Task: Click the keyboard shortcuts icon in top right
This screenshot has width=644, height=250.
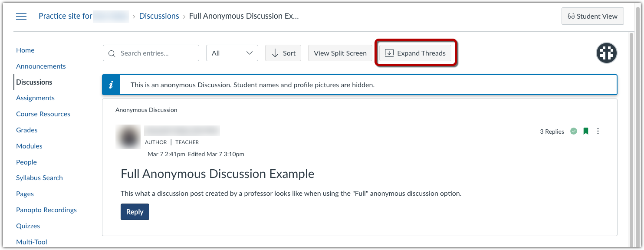Action: pyautogui.click(x=606, y=53)
